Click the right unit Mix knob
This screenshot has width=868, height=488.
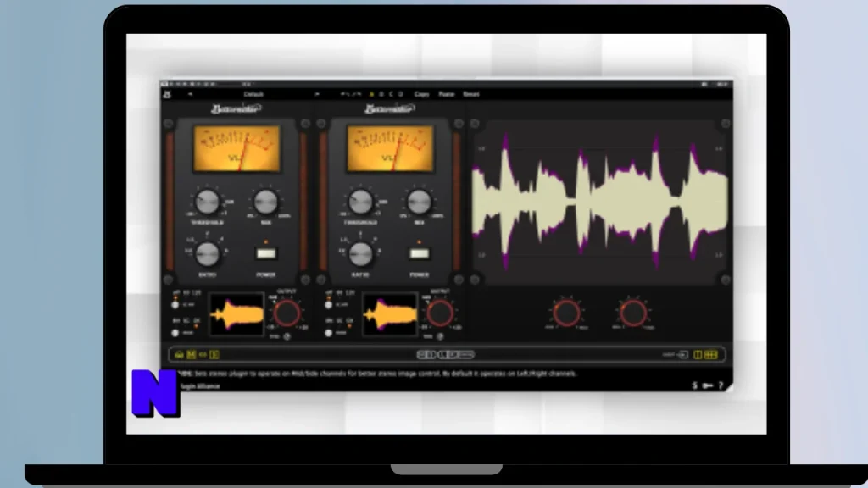click(419, 202)
